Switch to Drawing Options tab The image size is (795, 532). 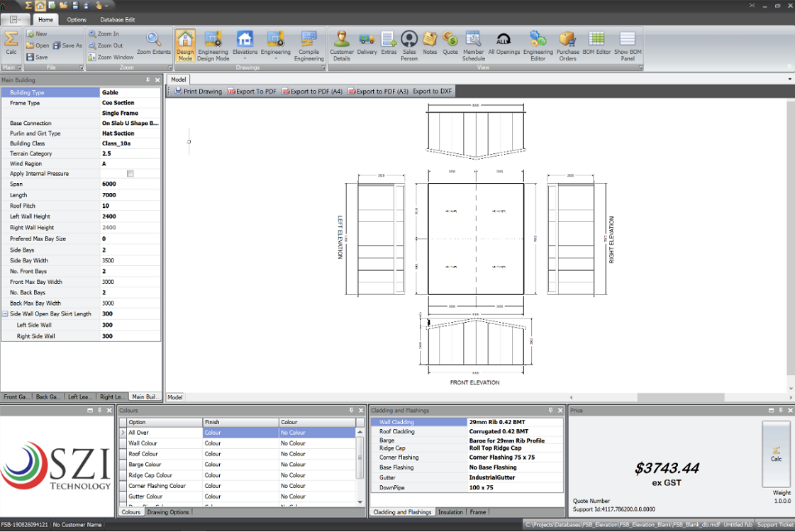[x=168, y=512]
